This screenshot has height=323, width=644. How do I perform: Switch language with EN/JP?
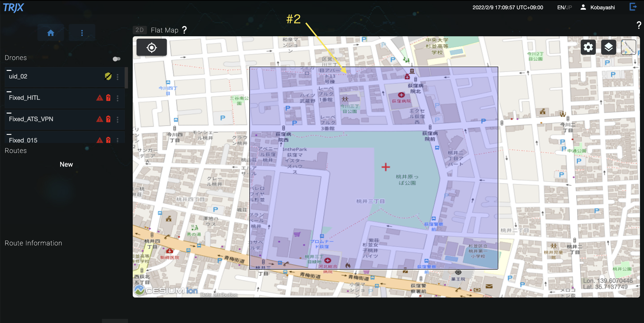(564, 7)
